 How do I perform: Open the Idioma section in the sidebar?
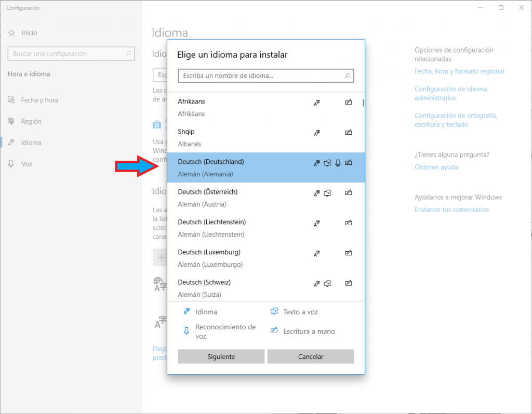click(x=31, y=143)
